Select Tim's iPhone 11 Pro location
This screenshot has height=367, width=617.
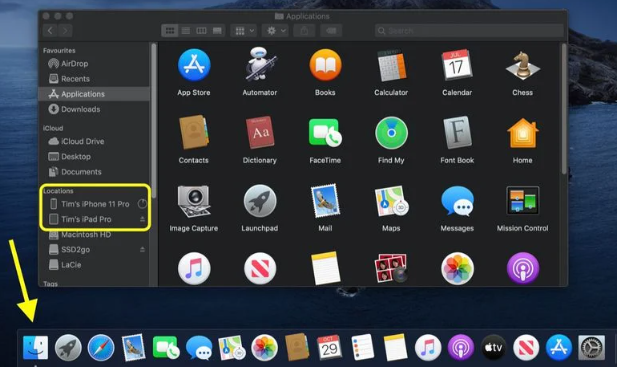(x=94, y=204)
